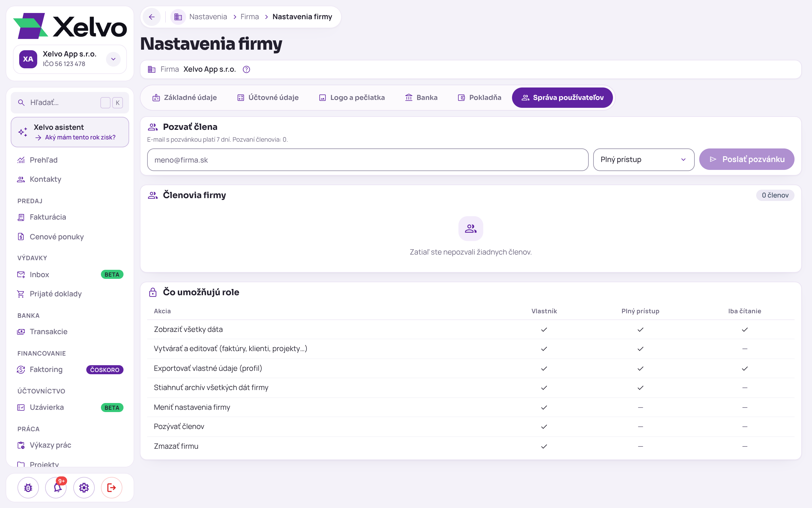
Task: Click the XA company avatar
Action: (28, 59)
